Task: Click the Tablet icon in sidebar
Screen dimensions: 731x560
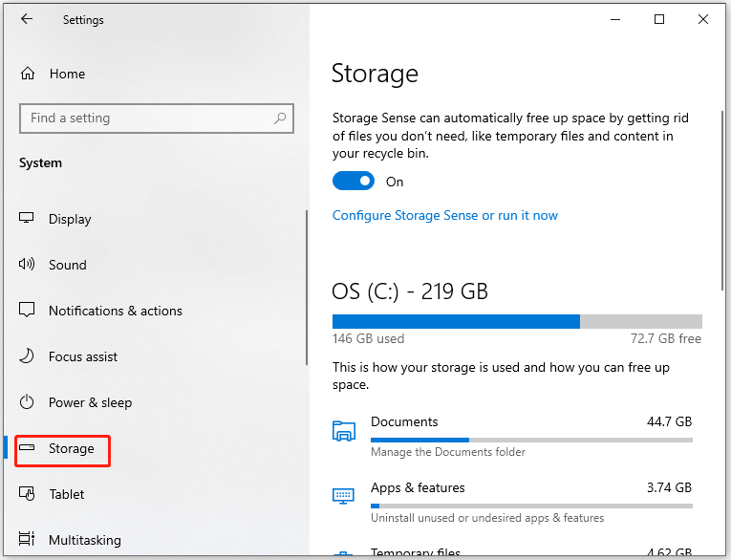Action: (x=27, y=493)
